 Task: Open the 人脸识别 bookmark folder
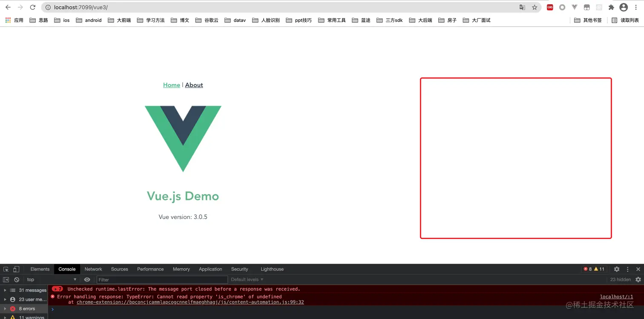pos(266,20)
